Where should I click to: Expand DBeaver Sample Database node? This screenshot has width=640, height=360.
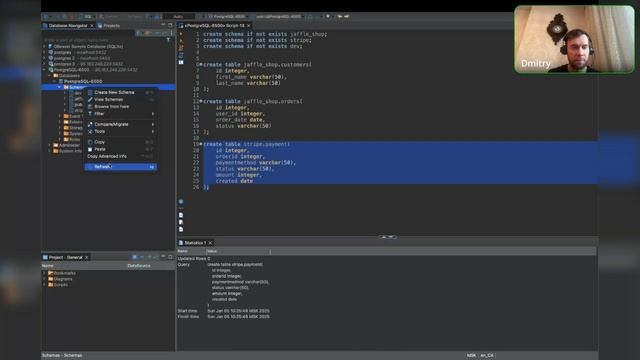click(x=44, y=47)
